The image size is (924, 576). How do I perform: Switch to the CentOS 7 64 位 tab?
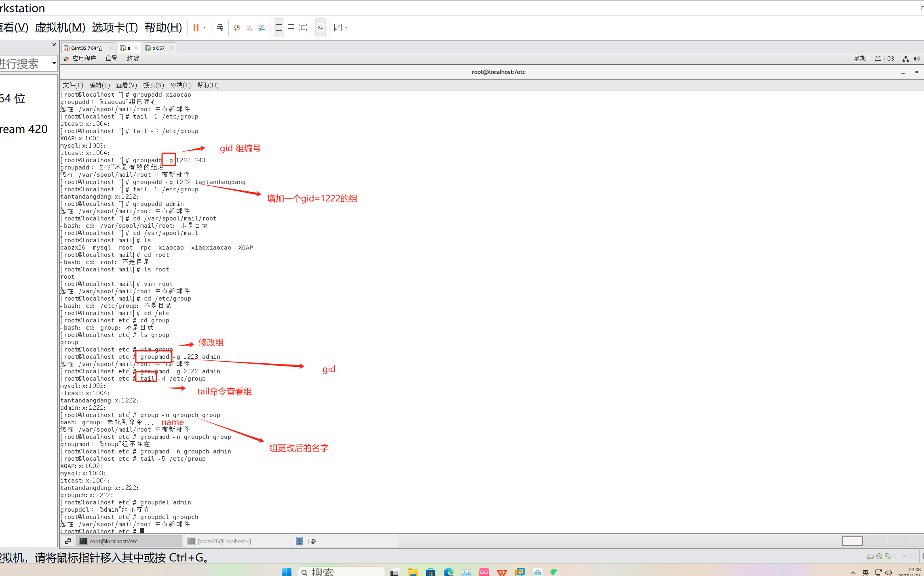click(86, 48)
